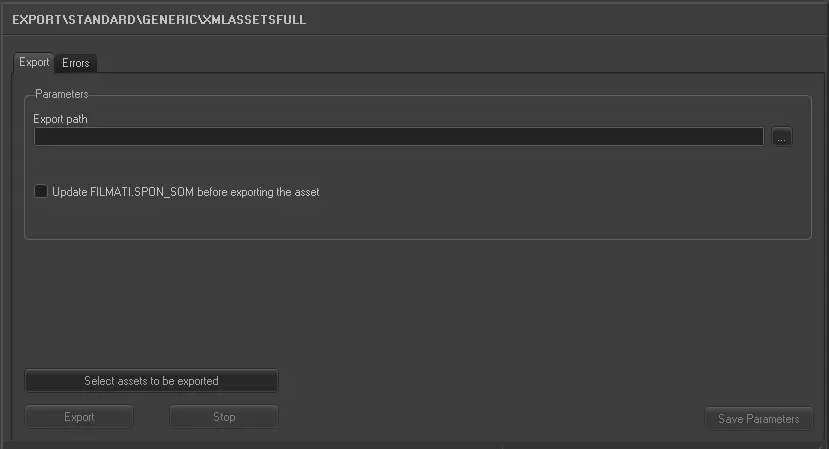Switch to the Errors tab
Viewport: 829px width, 449px height.
tap(76, 63)
